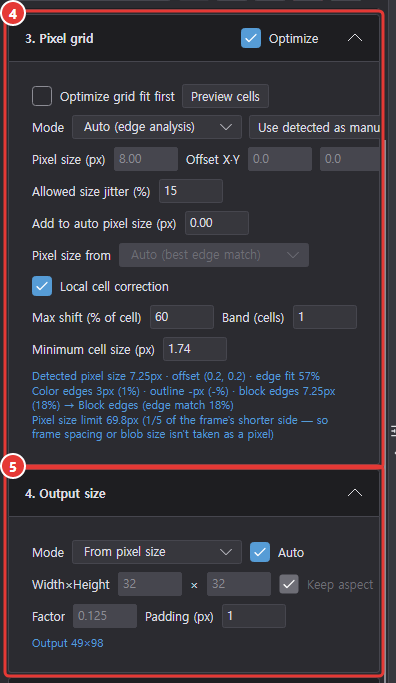Enable Optimize grid fit first checkbox
This screenshot has width=396, height=683.
(42, 96)
